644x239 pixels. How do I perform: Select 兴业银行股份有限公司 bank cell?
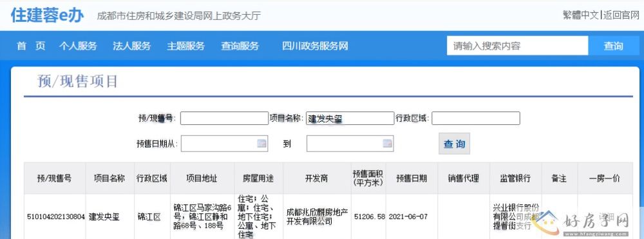coord(515,216)
